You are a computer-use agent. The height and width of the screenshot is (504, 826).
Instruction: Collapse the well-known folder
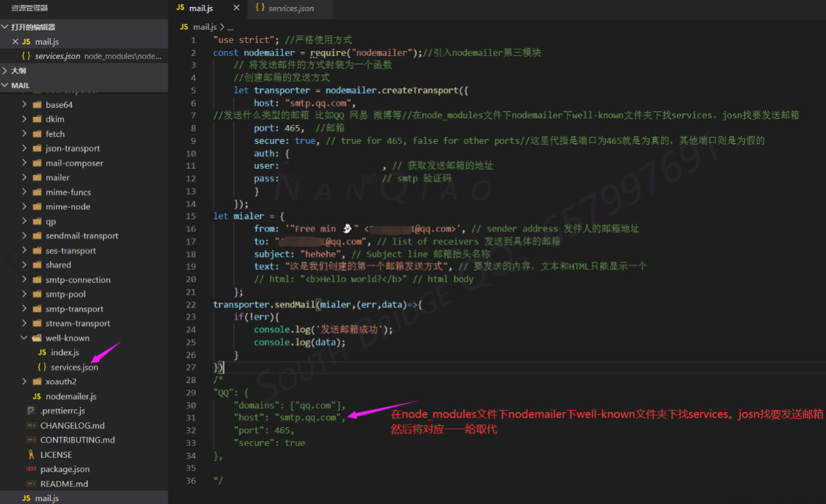24,338
